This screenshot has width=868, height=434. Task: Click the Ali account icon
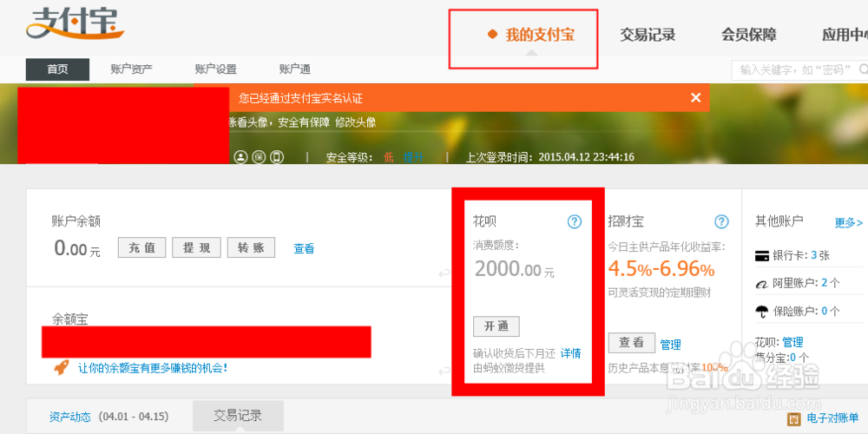pyautogui.click(x=762, y=284)
